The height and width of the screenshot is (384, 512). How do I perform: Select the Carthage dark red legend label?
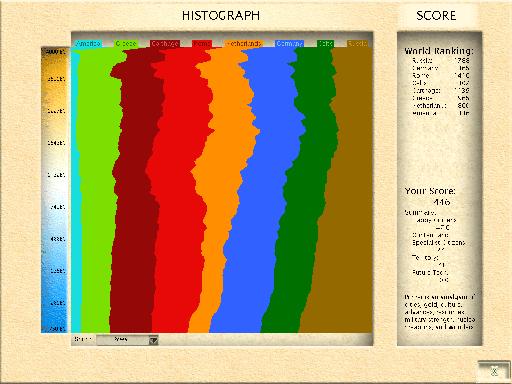coord(165,43)
